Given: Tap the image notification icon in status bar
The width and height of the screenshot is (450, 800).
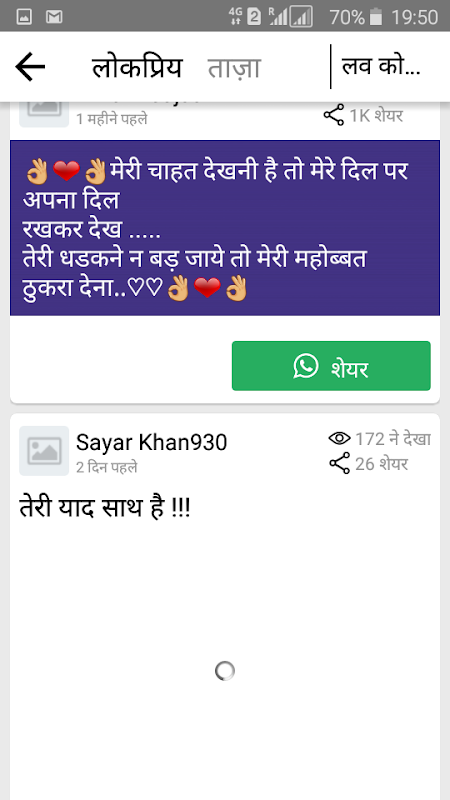Looking at the screenshot, I should tap(24, 17).
